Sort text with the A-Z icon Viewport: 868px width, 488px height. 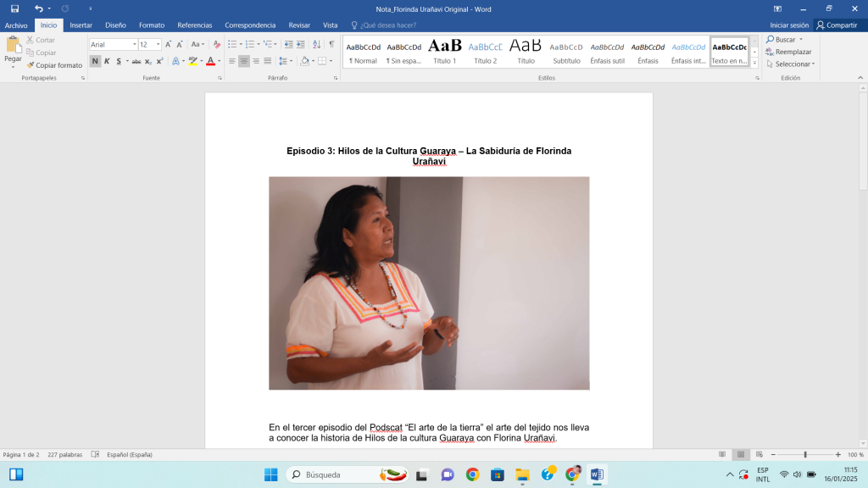point(316,44)
